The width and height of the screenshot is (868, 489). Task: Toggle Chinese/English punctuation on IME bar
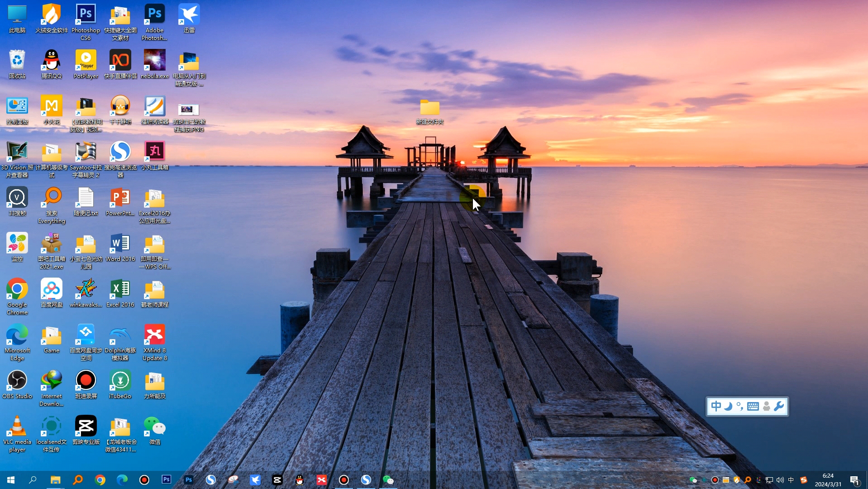click(x=740, y=406)
